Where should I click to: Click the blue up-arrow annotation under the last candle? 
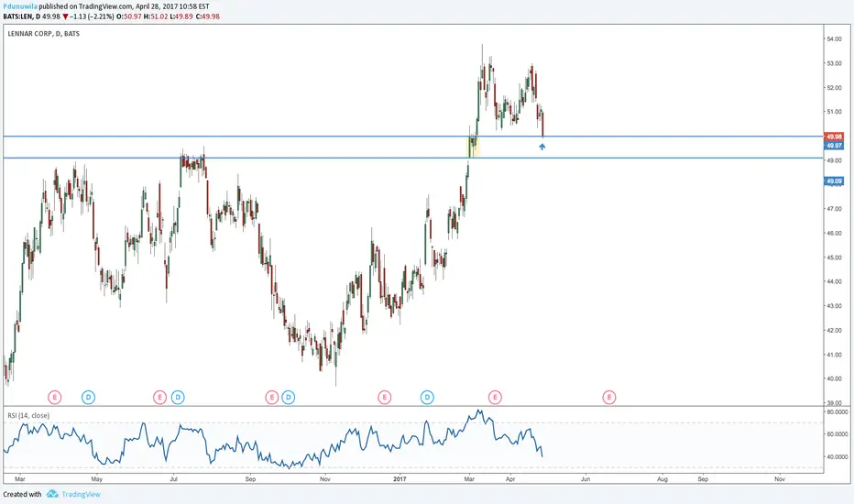[x=542, y=146]
